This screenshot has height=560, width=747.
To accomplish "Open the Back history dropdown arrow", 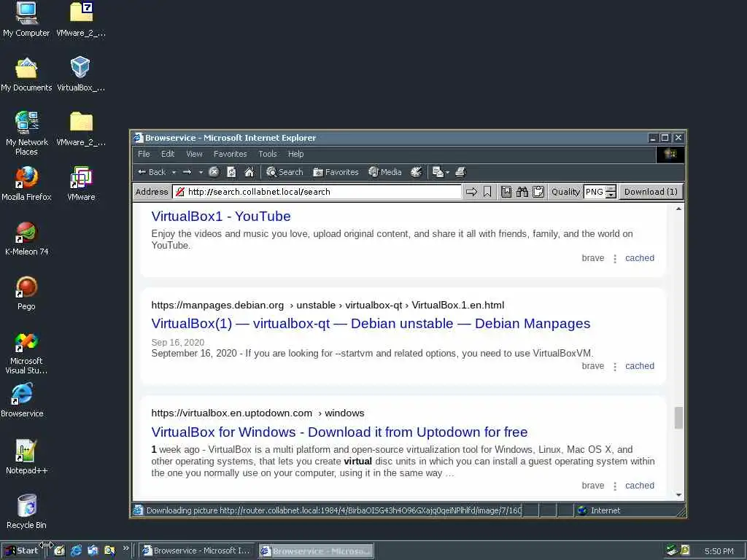I will (x=174, y=172).
